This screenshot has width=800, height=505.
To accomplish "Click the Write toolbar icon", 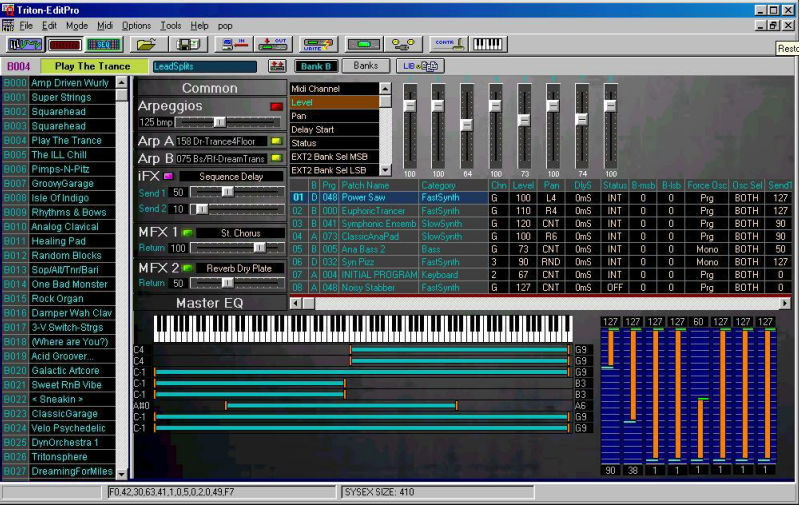I will coord(316,44).
